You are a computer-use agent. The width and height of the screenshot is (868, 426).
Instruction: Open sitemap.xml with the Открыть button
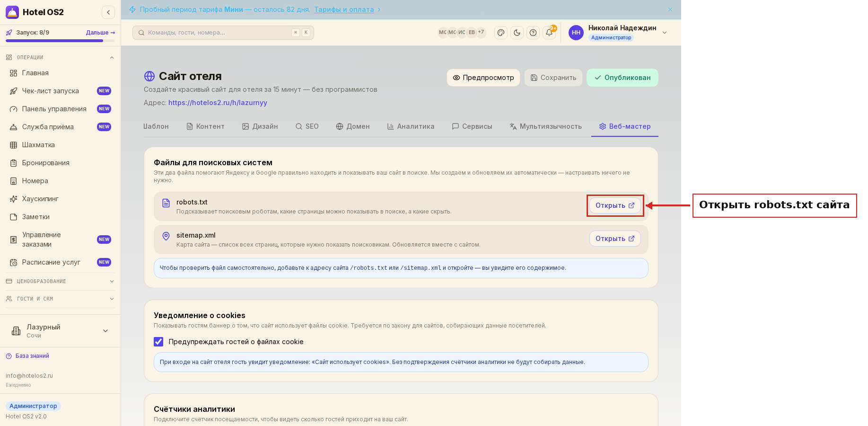(x=615, y=239)
